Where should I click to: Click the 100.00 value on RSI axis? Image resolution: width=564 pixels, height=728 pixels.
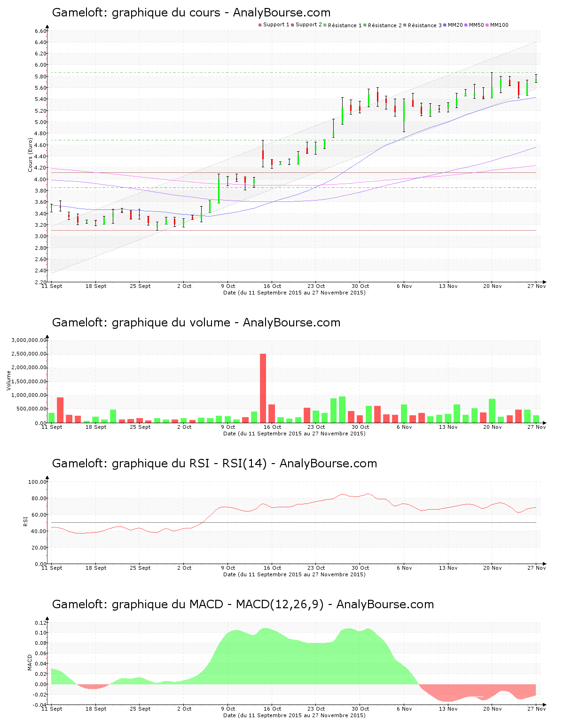point(38,482)
